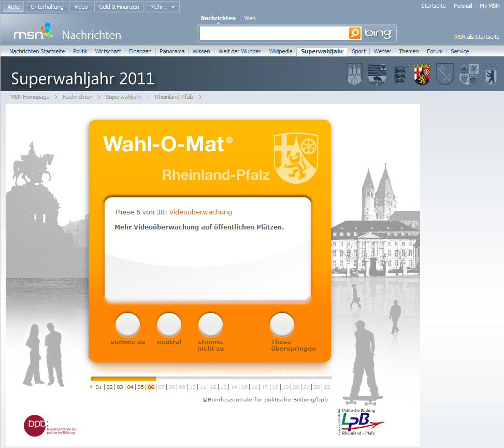Select the highlighted thesis 06 marker
This screenshot has width=504, height=448.
click(x=151, y=387)
